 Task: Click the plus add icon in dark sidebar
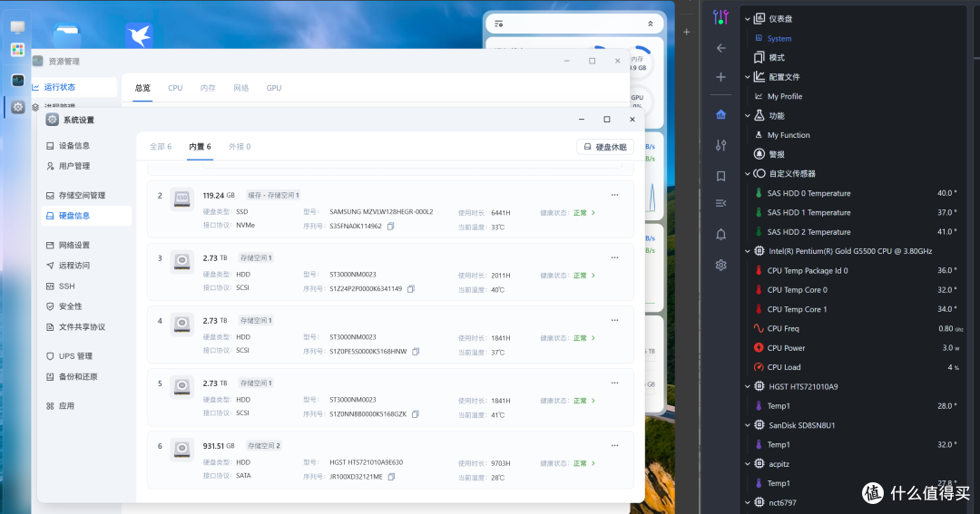pyautogui.click(x=720, y=77)
